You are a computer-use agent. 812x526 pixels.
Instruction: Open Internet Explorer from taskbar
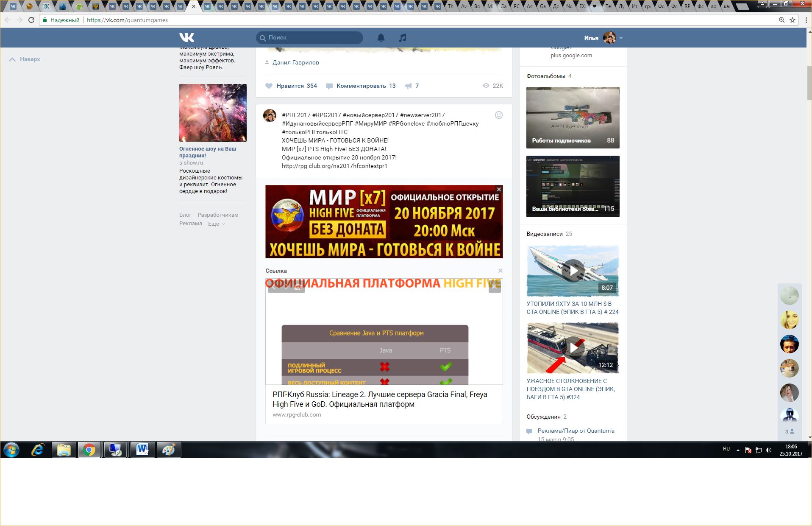38,450
